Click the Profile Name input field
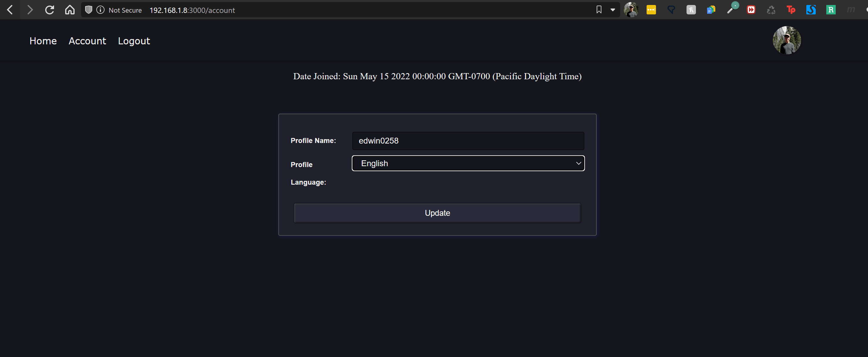 click(x=468, y=141)
